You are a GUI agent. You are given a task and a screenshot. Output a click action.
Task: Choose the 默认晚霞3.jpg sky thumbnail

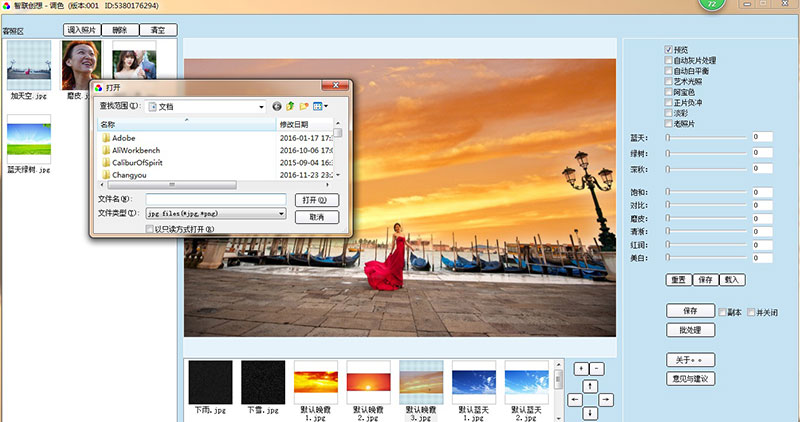click(x=421, y=383)
